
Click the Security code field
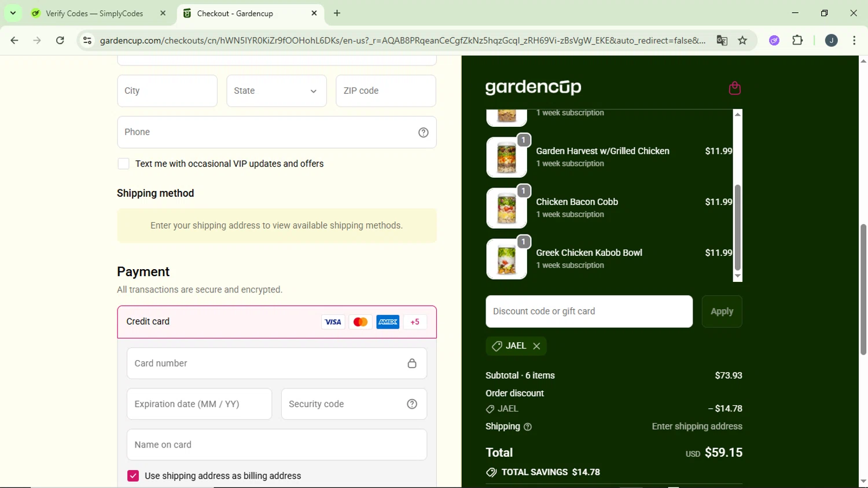click(x=354, y=404)
